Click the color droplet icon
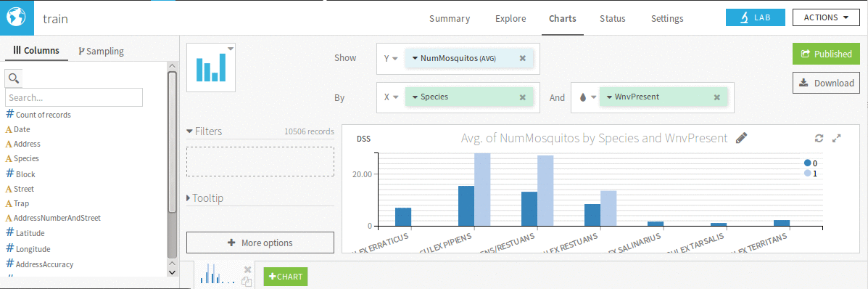 coord(582,97)
